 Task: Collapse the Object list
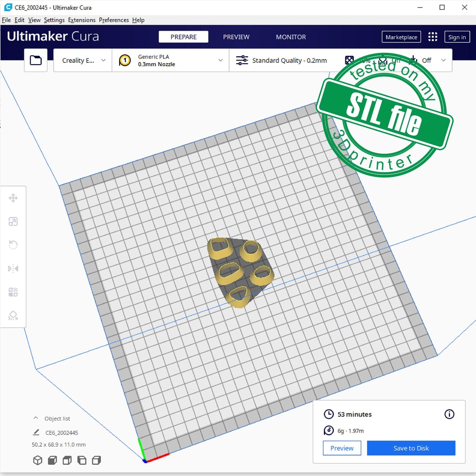pyautogui.click(x=36, y=418)
